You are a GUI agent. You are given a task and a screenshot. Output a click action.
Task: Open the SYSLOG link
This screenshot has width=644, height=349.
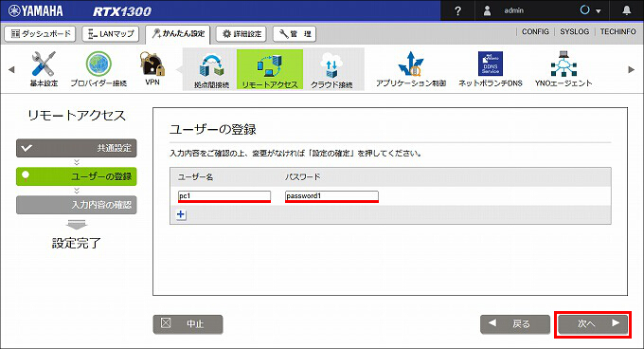point(575,31)
